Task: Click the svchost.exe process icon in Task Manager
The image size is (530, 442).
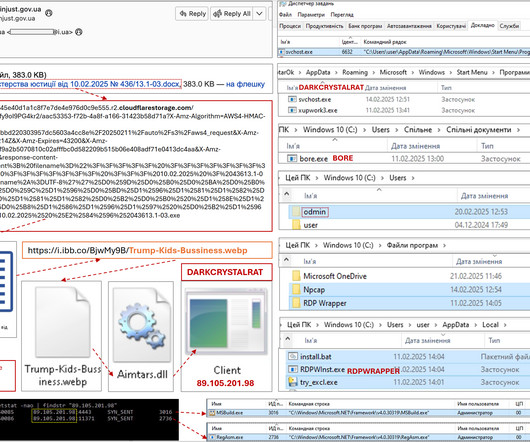Action: [x=282, y=52]
